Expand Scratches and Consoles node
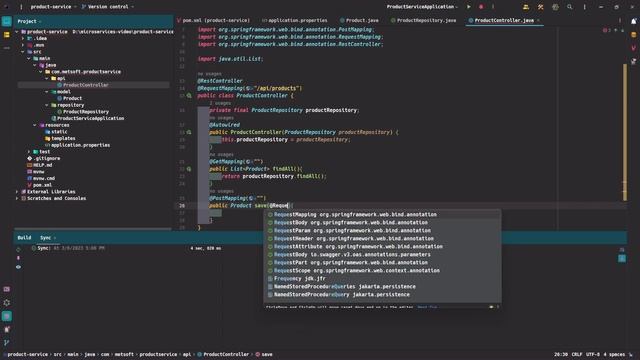This screenshot has width=640, height=360. coord(17,198)
